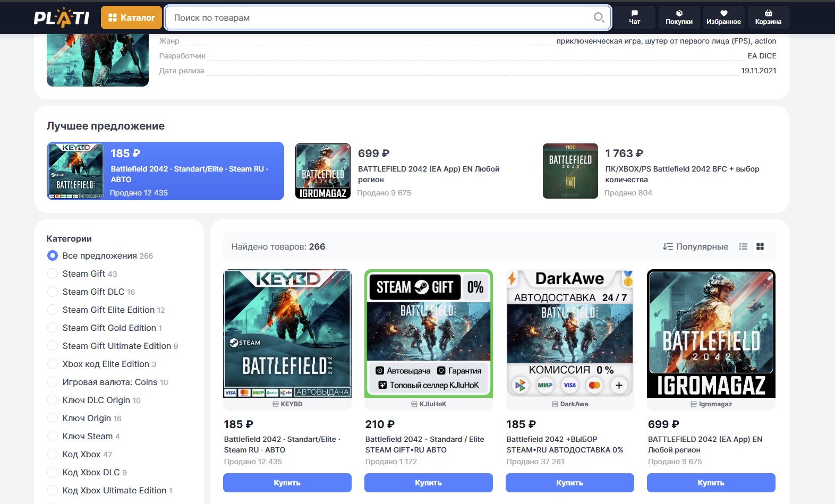Open the DarkAwe product card image
This screenshot has width=835, height=504.
tap(570, 334)
